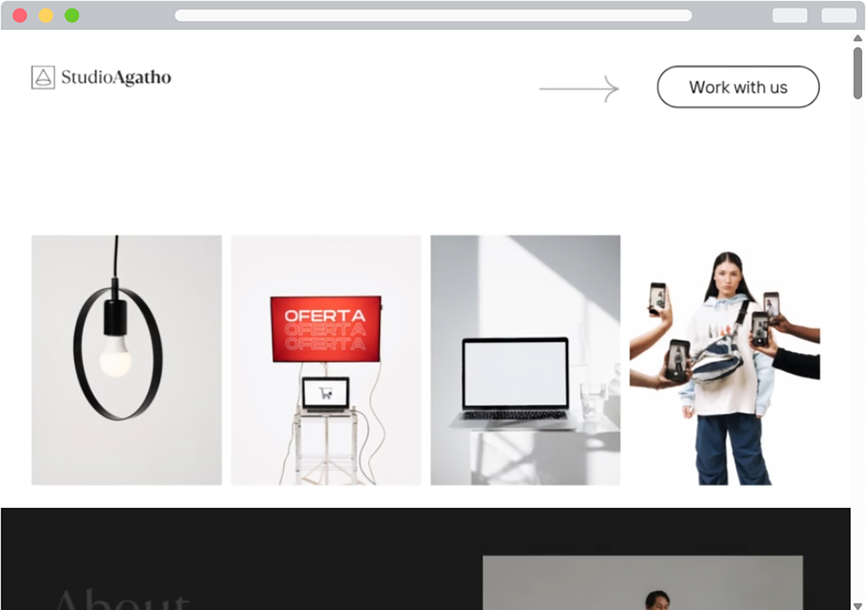Viewport: 868px width, 610px height.
Task: Open the partially visible photo in dark section
Action: [x=643, y=583]
